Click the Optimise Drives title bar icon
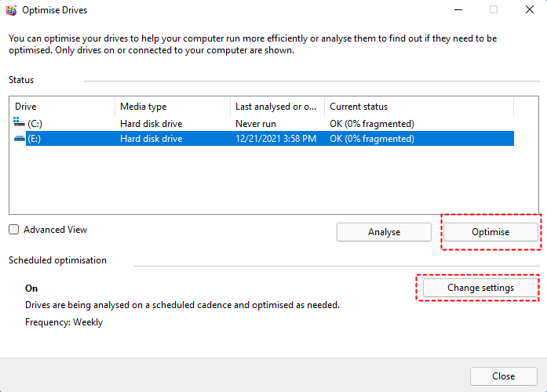The image size is (547, 392). [x=12, y=10]
